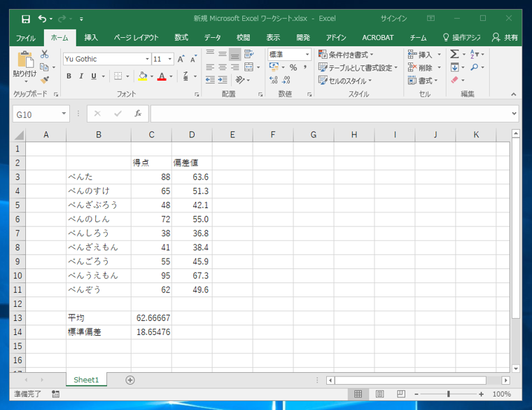This screenshot has width=532, height=410.
Task: Copy selection using the copy icon
Action: [44, 67]
